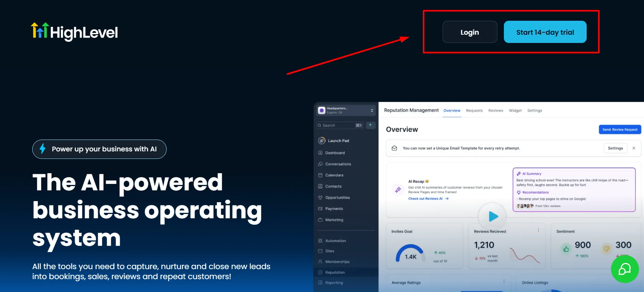Image resolution: width=644 pixels, height=292 pixels.
Task: Click the Recommendations lightbulb icon
Action: [x=519, y=192]
